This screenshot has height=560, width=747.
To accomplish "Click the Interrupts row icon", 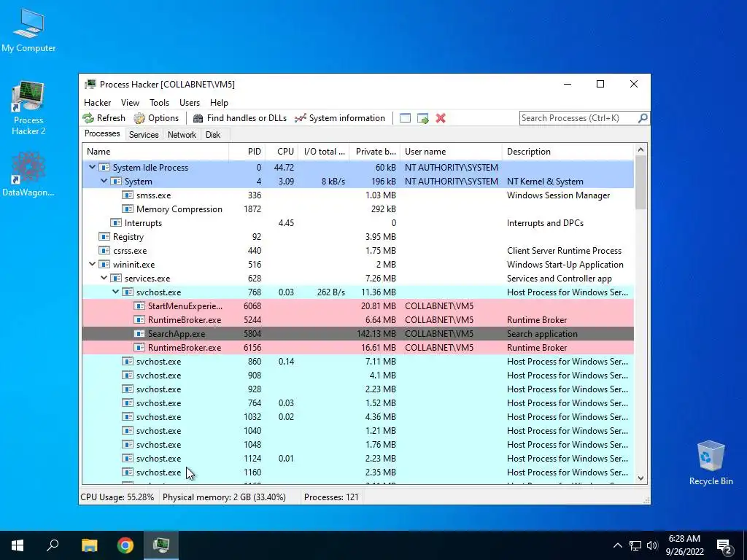I will click(x=116, y=223).
